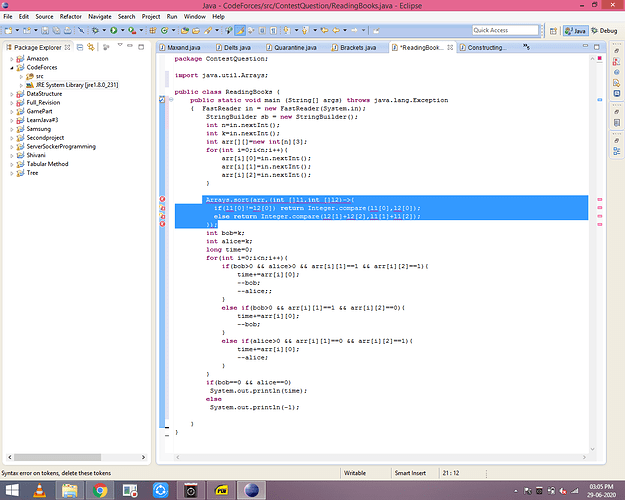Click the Forward navigation arrow icon
The image size is (625, 500).
coord(354,30)
